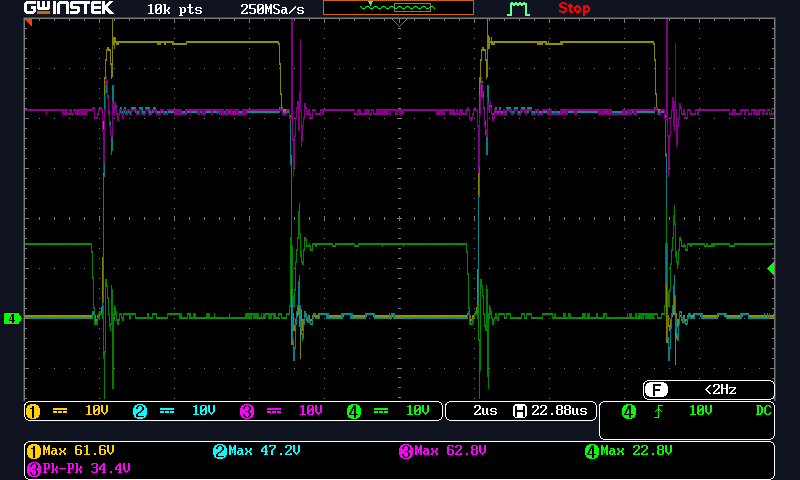
Task: Click the waveform memory overview bar
Action: coord(398,8)
